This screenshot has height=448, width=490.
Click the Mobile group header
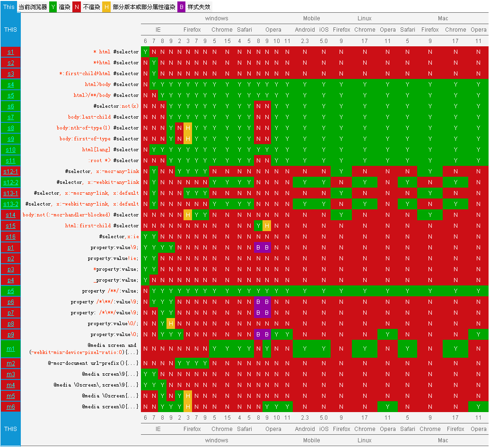coord(311,18)
